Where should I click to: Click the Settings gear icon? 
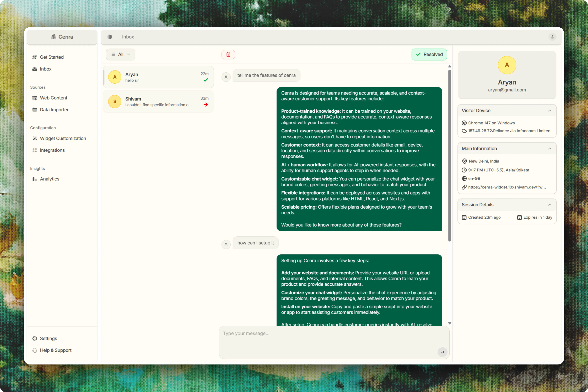click(x=35, y=339)
